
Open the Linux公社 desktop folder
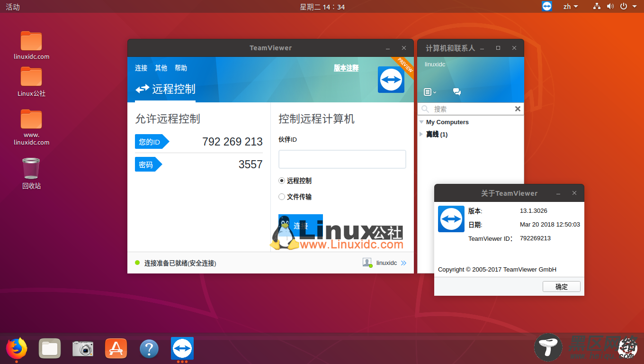pyautogui.click(x=31, y=82)
